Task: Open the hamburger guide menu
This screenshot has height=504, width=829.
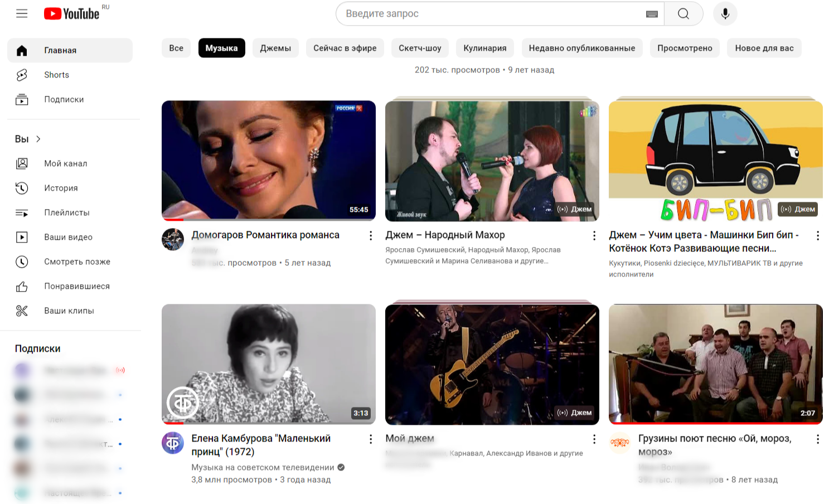Action: pyautogui.click(x=22, y=13)
